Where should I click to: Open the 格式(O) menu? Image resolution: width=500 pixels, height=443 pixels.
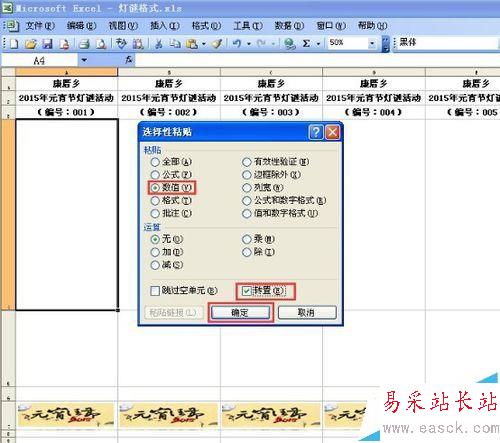pyautogui.click(x=206, y=26)
